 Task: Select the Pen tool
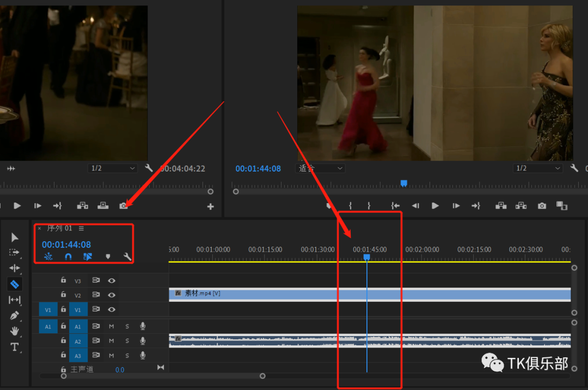(x=15, y=315)
